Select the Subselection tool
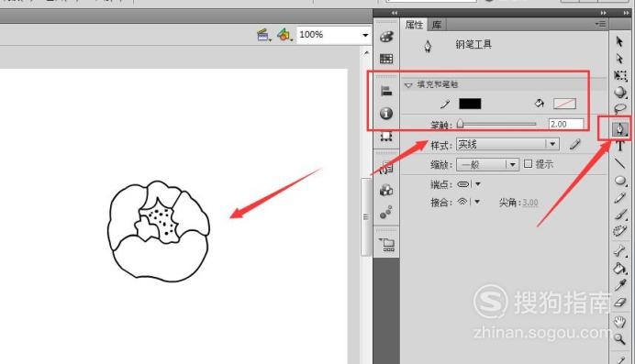This screenshot has width=635, height=364. click(x=619, y=59)
